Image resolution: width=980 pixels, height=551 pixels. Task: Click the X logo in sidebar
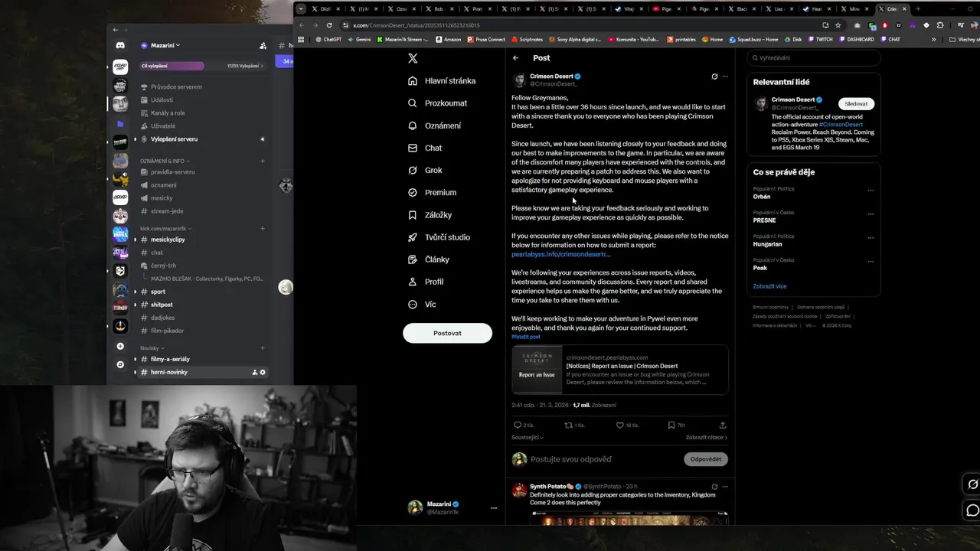[x=413, y=58]
